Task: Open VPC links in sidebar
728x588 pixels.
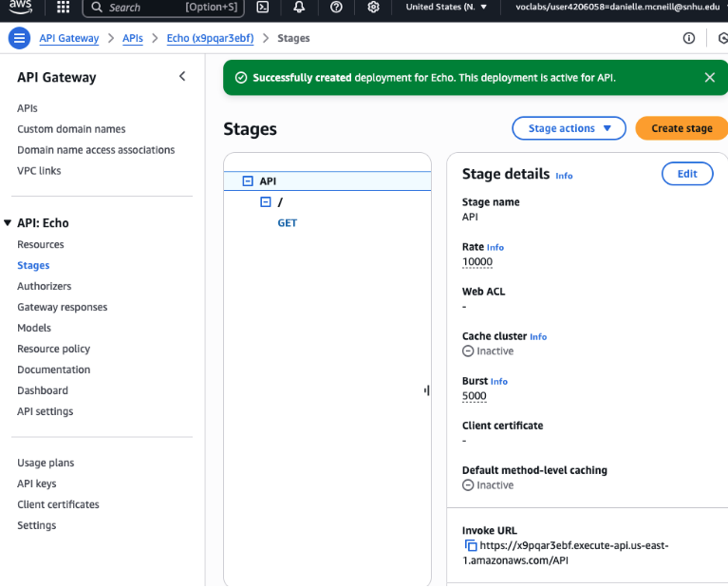Action: [x=39, y=171]
